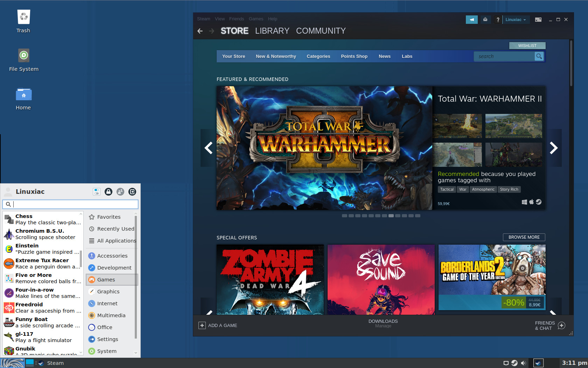Go back using Steam's left arrow
Image resolution: width=588 pixels, height=368 pixels.
[x=200, y=31]
